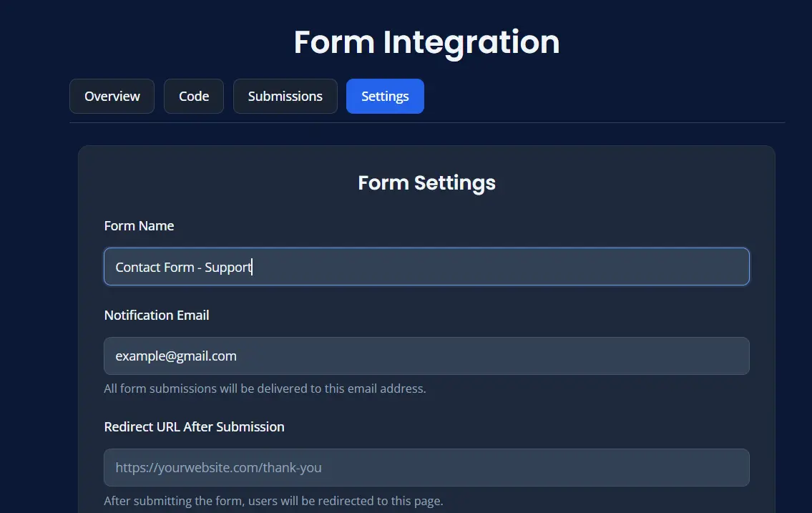Click the submissions delivery helper text
This screenshot has height=513, width=812.
point(265,389)
